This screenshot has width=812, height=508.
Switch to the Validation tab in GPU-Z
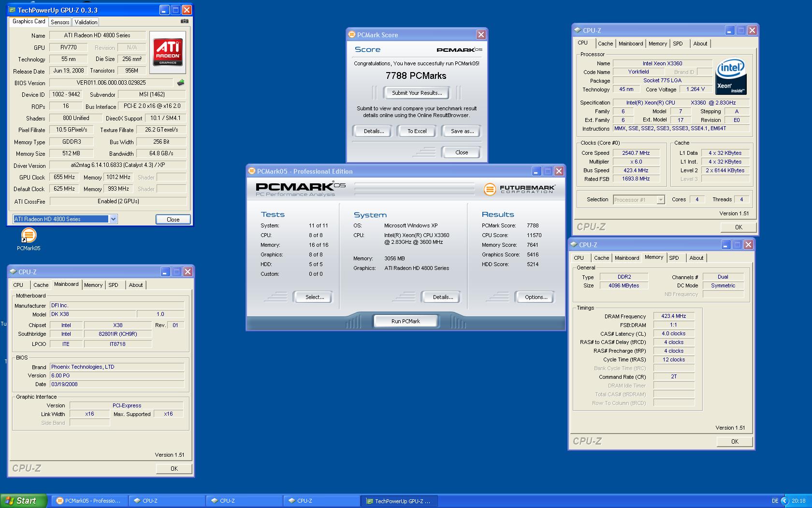86,22
